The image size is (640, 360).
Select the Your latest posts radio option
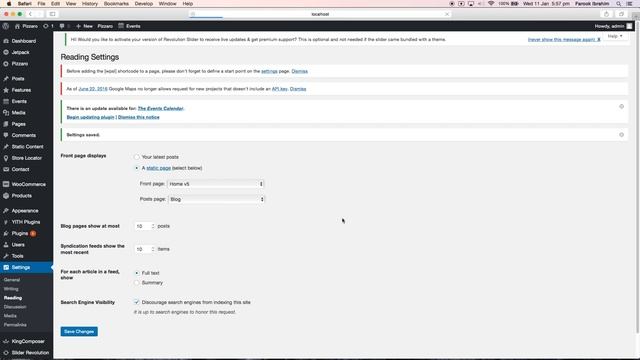coord(137,157)
